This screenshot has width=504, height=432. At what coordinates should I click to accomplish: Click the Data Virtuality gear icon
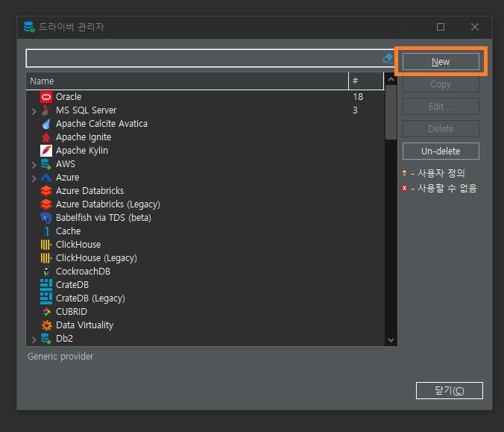tap(46, 325)
